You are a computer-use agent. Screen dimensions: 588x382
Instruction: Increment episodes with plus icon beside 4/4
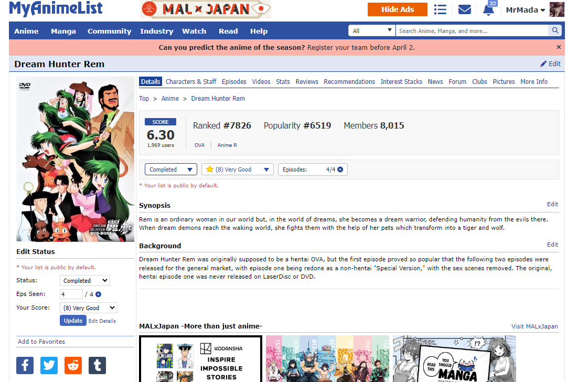340,169
